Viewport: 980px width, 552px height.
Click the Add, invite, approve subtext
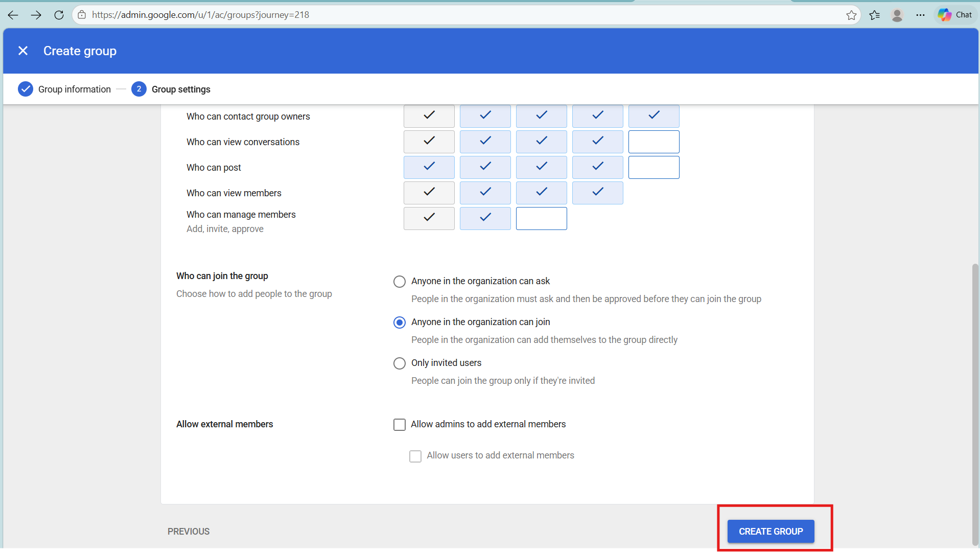pos(225,229)
